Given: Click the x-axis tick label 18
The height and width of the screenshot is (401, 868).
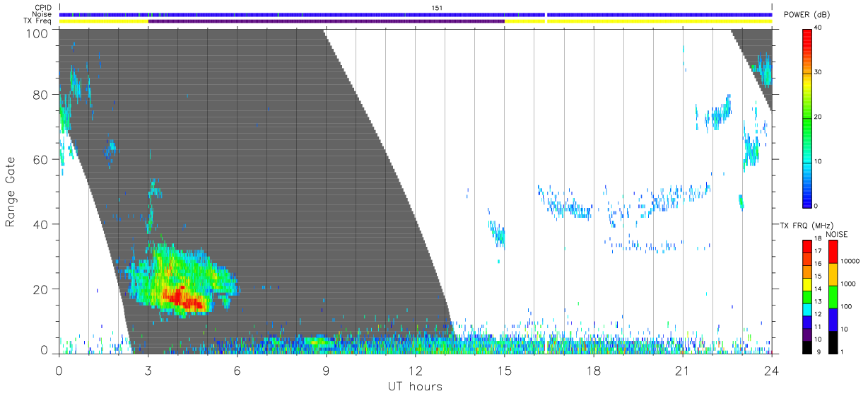Looking at the screenshot, I should pos(594,370).
